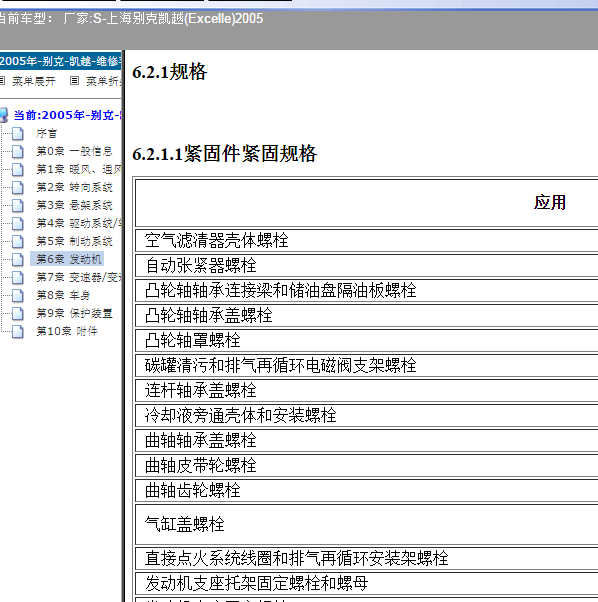Click the 6.2.1规格 heading
The image size is (598, 602).
click(x=169, y=72)
